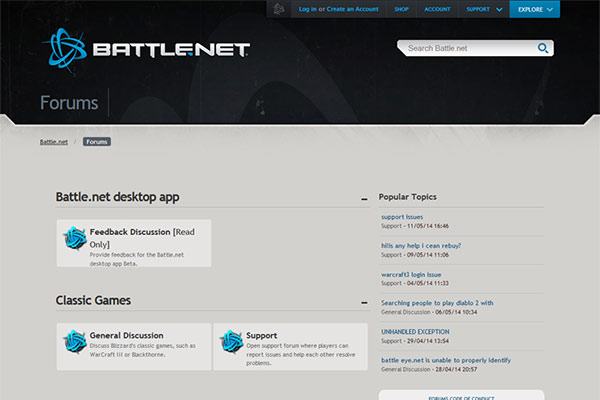The height and width of the screenshot is (400, 600).
Task: Click Forums Code of Conduct button
Action: (x=461, y=396)
